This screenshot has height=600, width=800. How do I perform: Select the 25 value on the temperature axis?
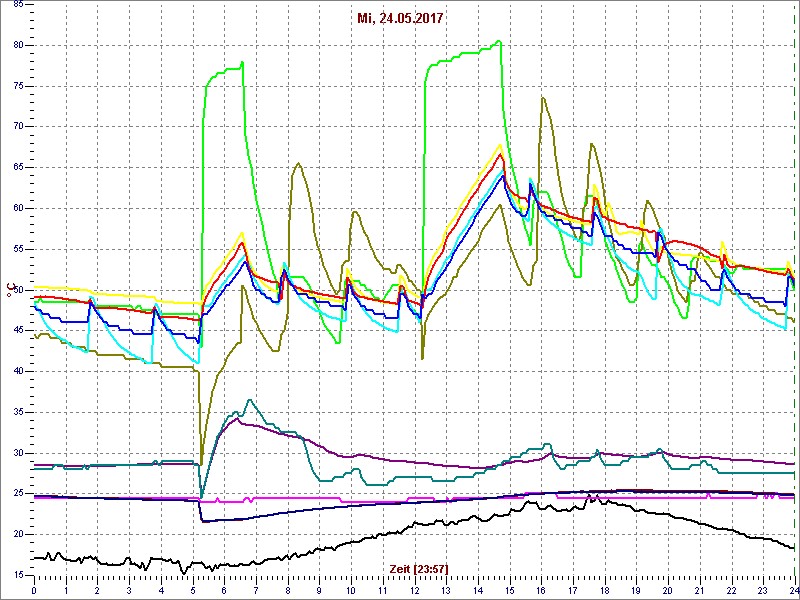[x=16, y=494]
